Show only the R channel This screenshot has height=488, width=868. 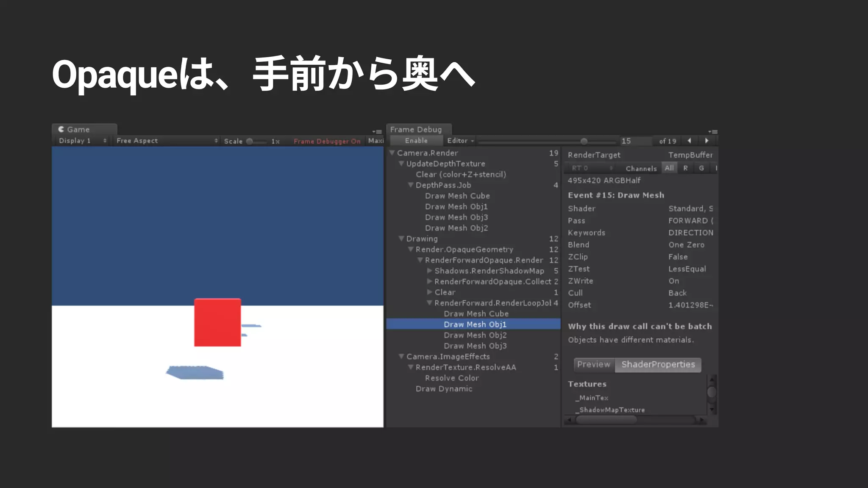(x=685, y=168)
